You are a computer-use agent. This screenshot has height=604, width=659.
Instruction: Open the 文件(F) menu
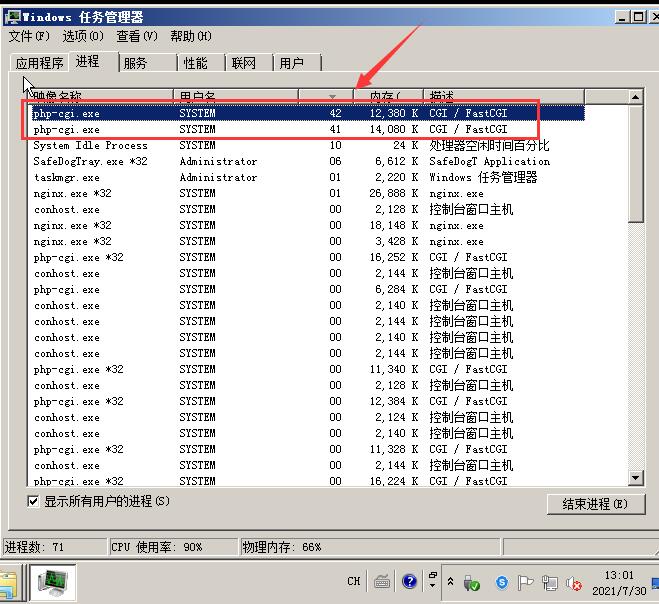click(x=29, y=36)
